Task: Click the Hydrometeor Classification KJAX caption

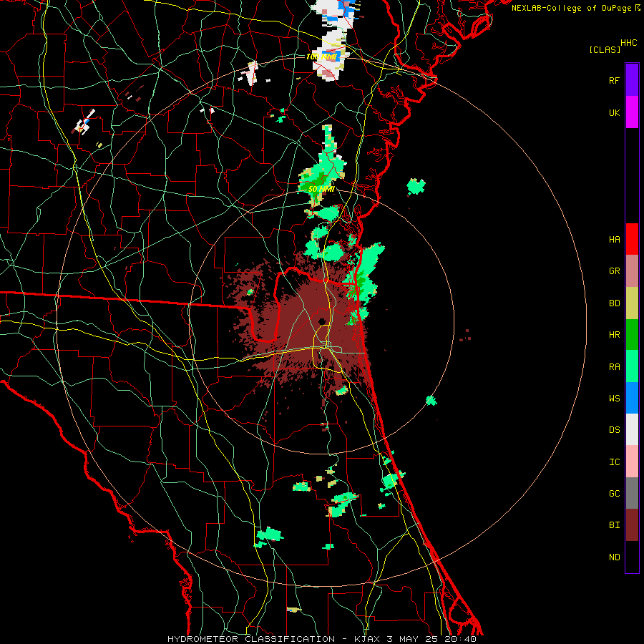Action: tap(321, 639)
